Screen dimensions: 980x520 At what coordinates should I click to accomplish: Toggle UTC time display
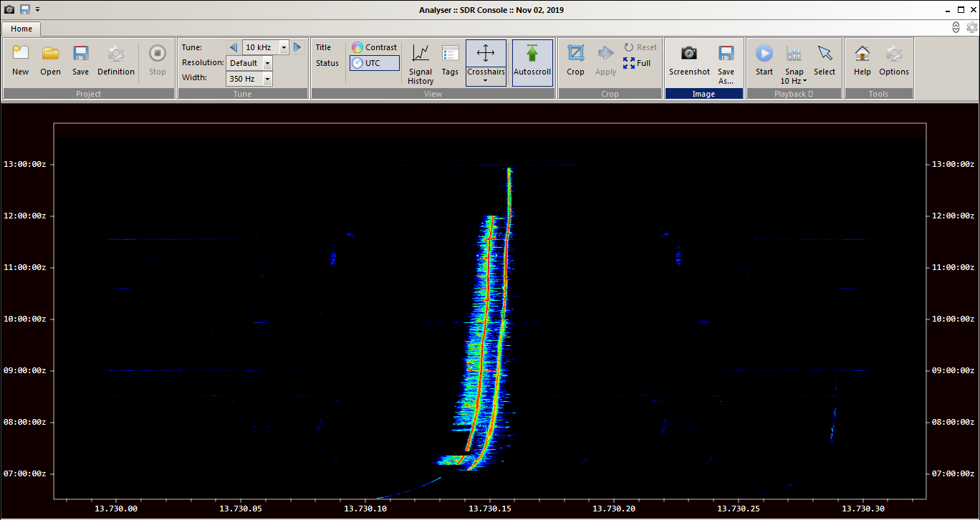coord(374,63)
